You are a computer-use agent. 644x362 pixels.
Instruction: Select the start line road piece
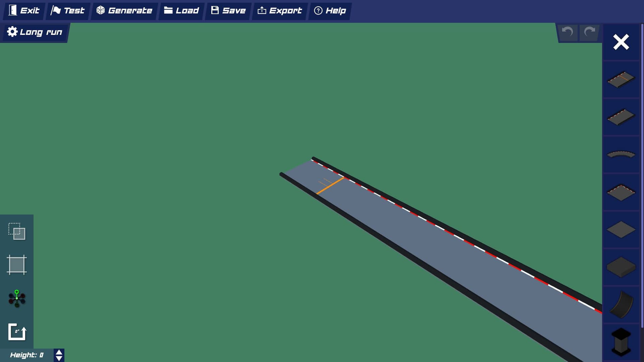(x=621, y=79)
